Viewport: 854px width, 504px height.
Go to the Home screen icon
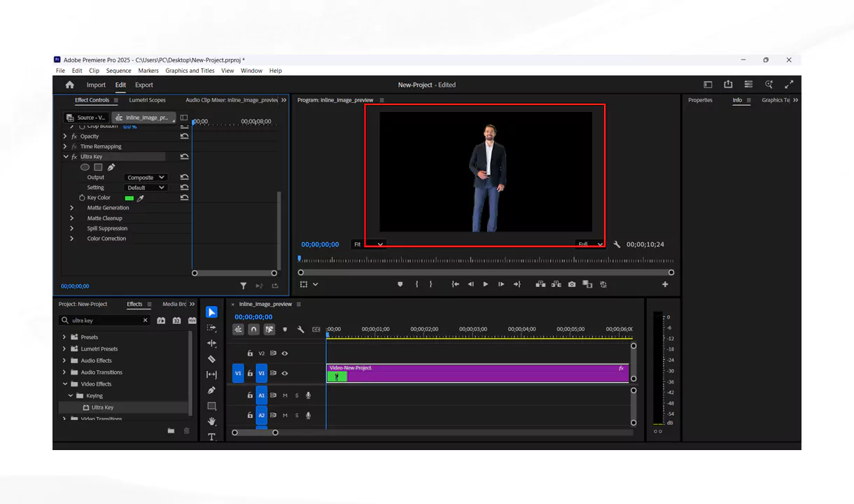coord(69,85)
